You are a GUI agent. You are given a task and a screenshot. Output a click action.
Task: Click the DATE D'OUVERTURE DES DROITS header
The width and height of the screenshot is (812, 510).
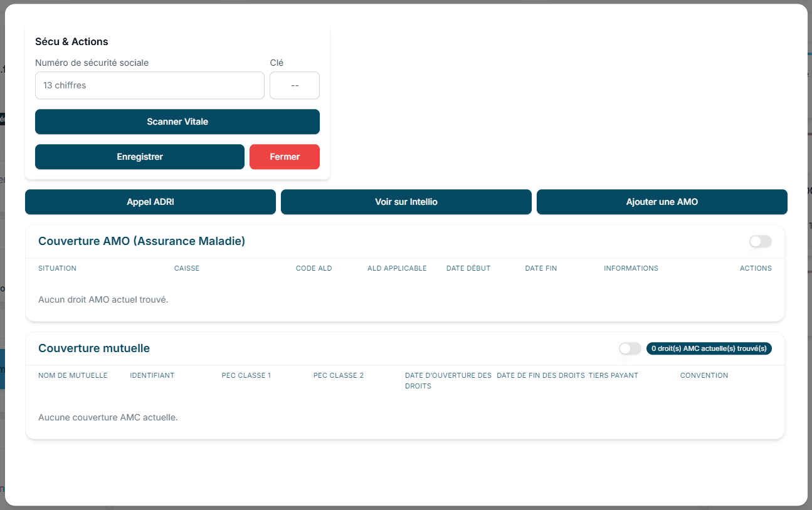pyautogui.click(x=448, y=381)
